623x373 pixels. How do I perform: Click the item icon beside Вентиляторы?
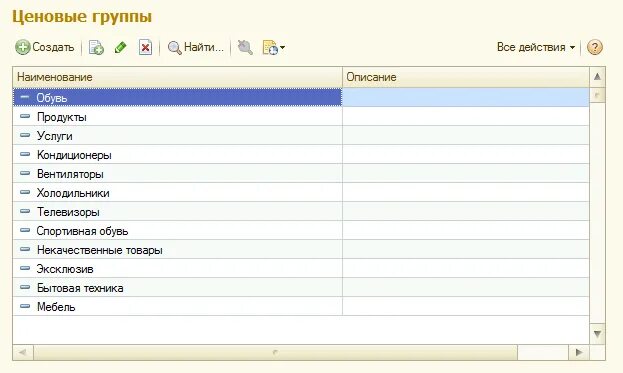pos(25,173)
